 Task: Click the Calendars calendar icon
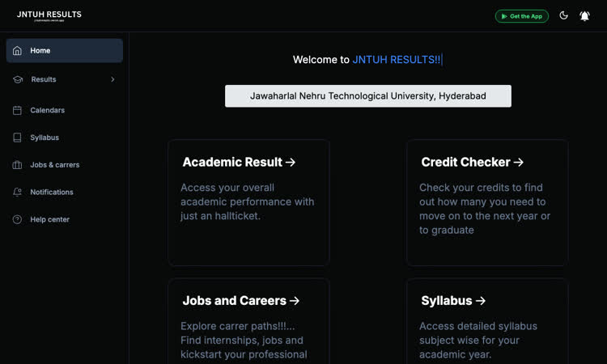(17, 110)
